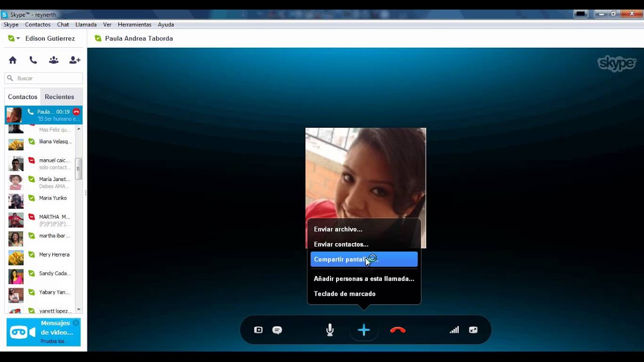Select contact MARTHA M...

(40, 220)
